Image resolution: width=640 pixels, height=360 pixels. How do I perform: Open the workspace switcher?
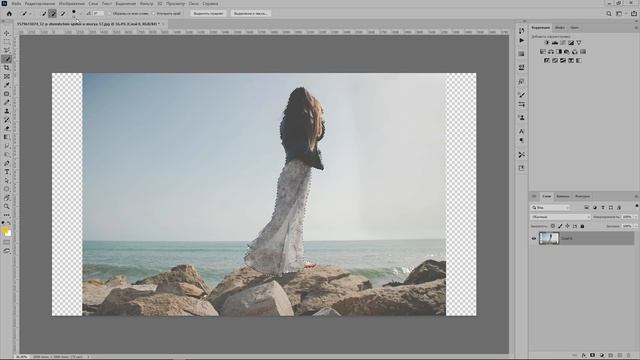(620, 13)
